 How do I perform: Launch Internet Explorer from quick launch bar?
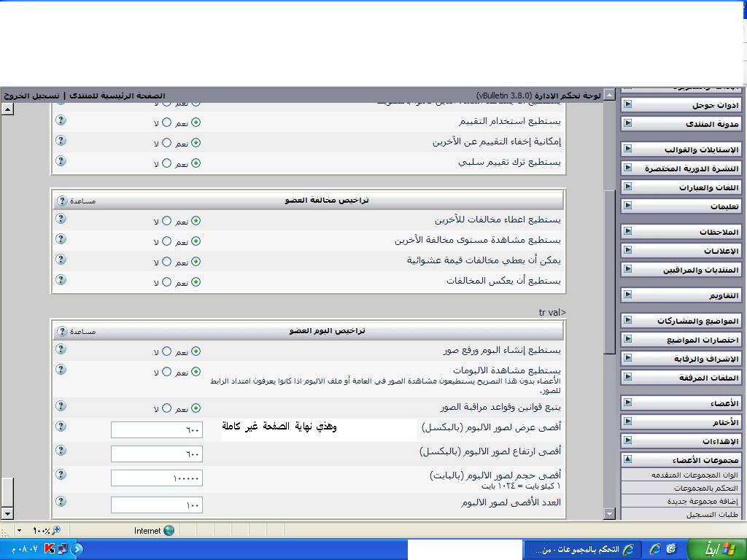tap(655, 549)
